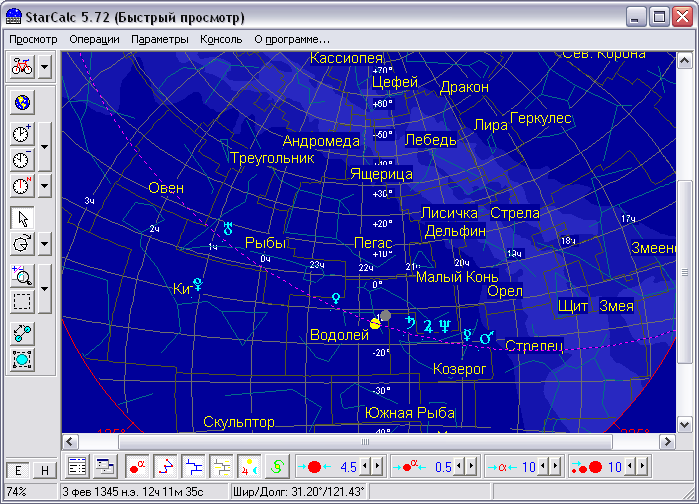699x504 pixels.
Task: Open the Консоль menu item
Action: pyautogui.click(x=220, y=39)
